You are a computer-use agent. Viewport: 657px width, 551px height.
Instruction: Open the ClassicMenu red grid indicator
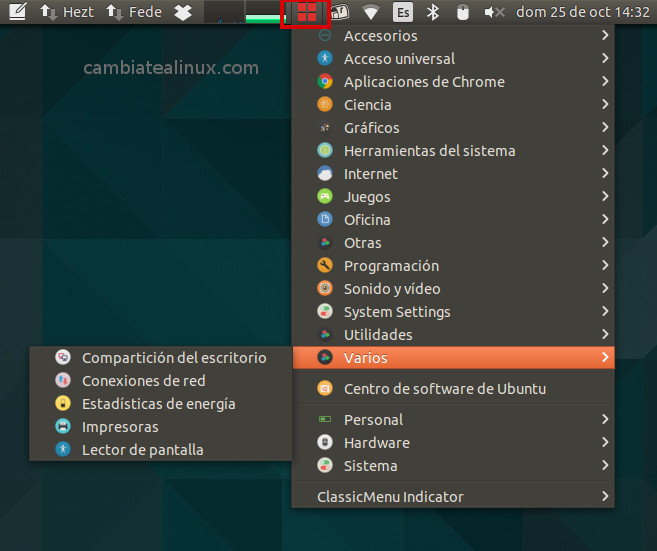[306, 13]
